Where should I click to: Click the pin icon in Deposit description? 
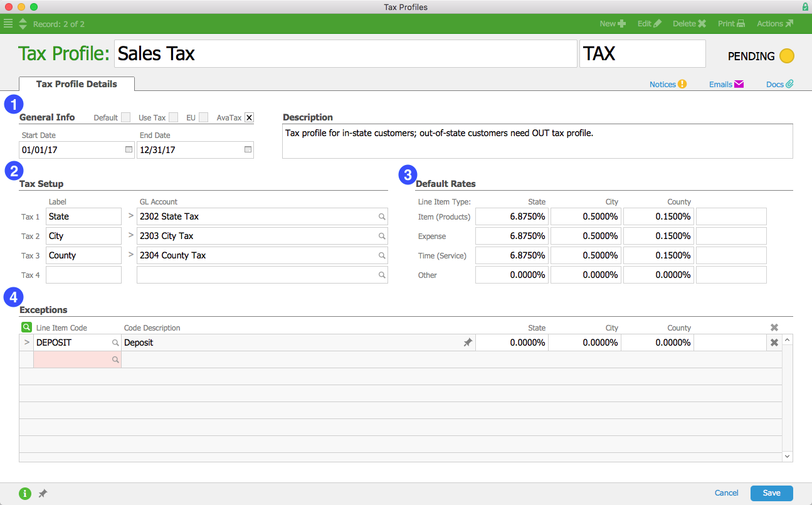coord(468,343)
